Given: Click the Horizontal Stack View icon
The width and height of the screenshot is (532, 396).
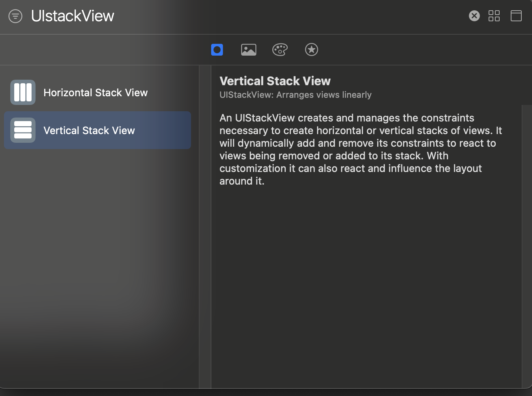Looking at the screenshot, I should click(23, 92).
